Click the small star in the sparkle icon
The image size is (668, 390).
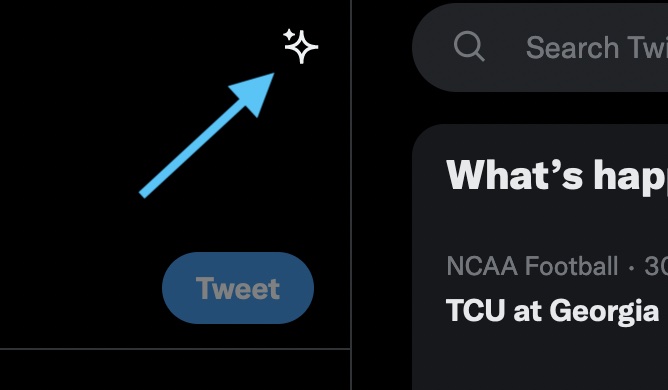point(289,34)
